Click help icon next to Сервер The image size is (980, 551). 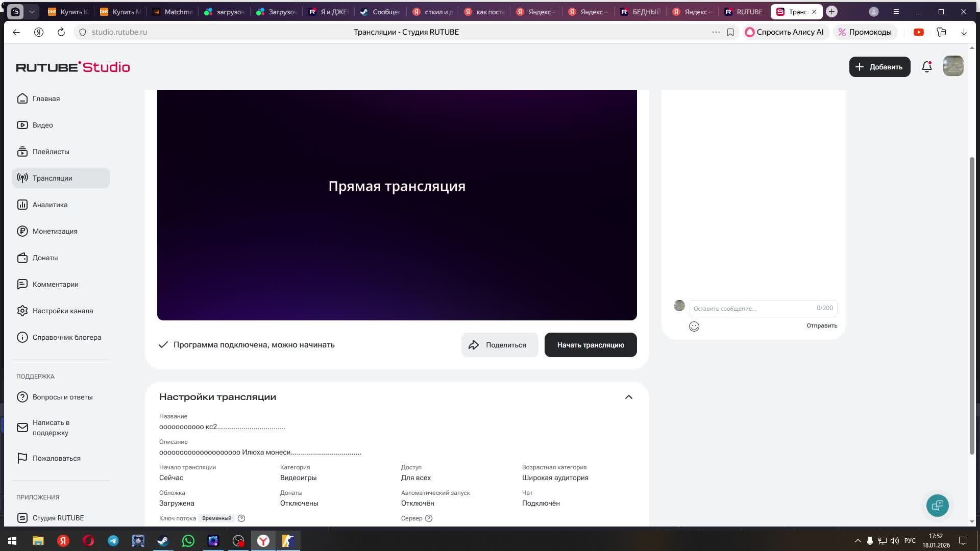pos(429,518)
